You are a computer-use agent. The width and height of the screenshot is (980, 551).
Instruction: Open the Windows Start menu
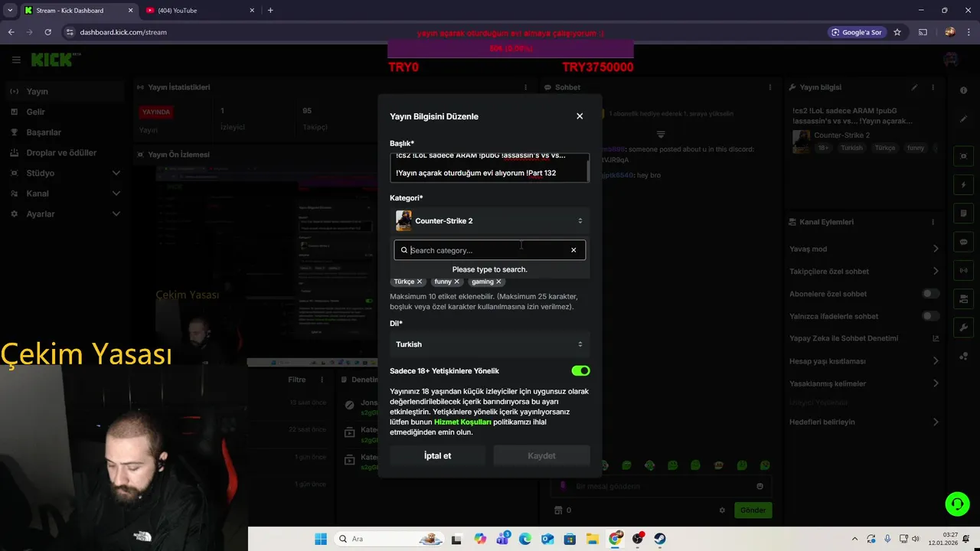tap(321, 539)
